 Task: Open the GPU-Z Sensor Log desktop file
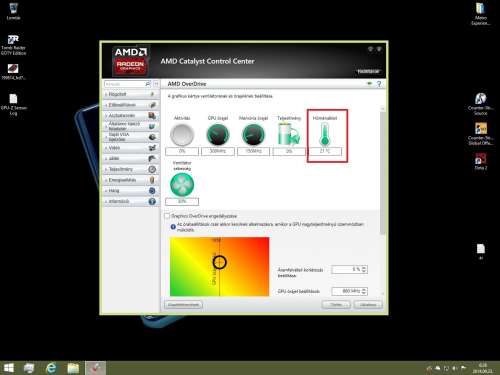[x=13, y=104]
